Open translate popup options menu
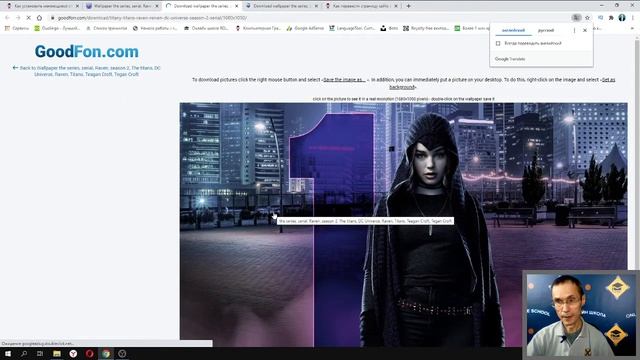640x360 pixels. click(x=574, y=30)
